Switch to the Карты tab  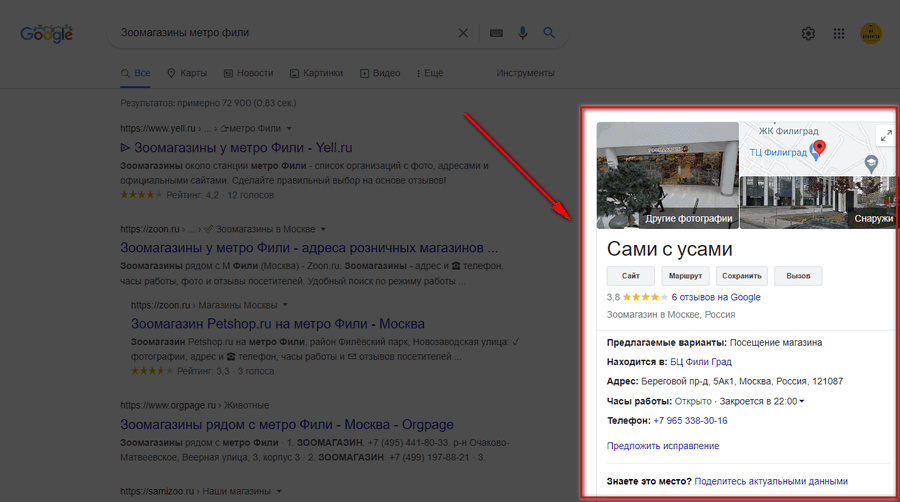187,73
